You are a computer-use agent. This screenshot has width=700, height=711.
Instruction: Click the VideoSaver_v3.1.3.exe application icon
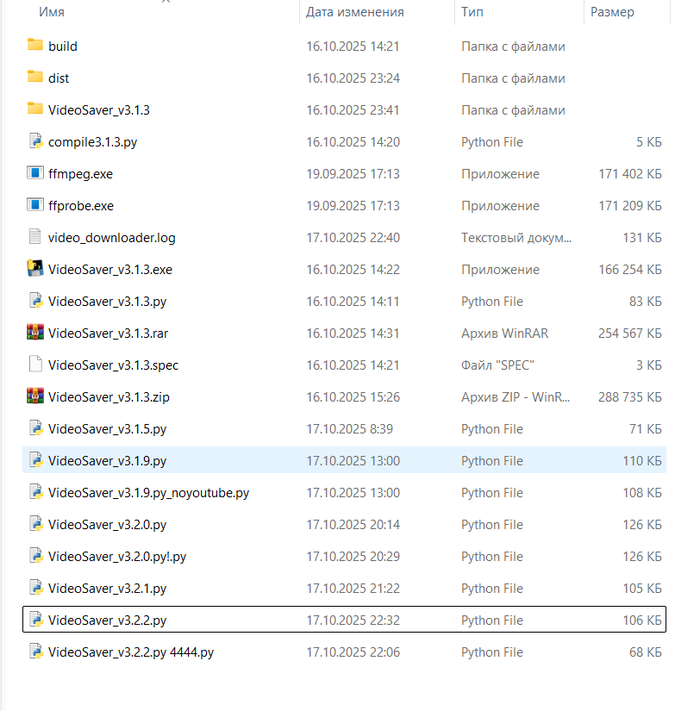[x=35, y=269]
